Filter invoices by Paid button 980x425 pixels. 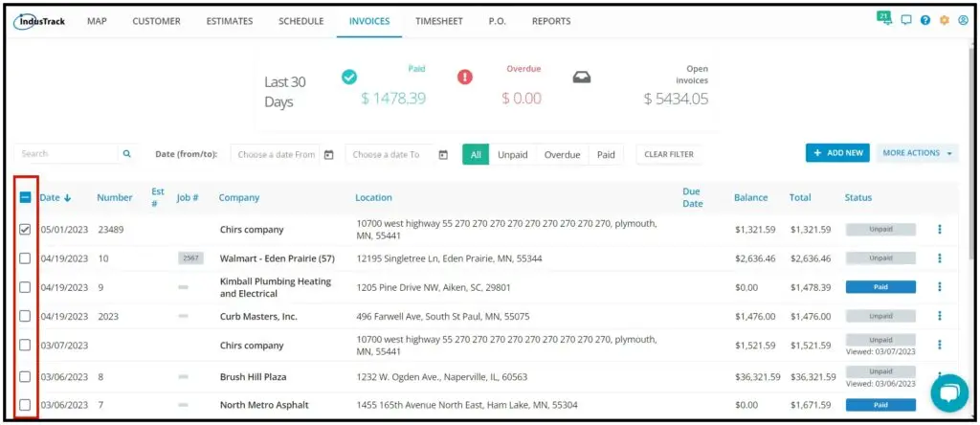(606, 154)
